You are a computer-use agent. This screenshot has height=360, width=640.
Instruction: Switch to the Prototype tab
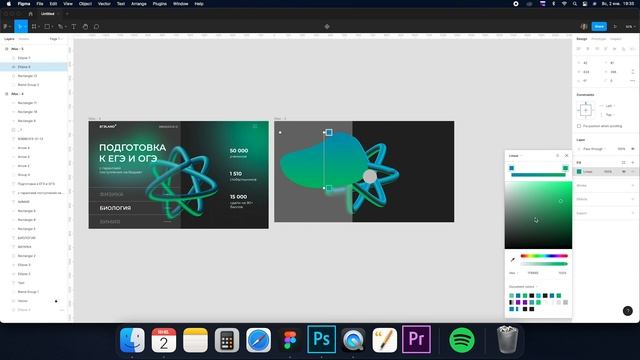click(x=598, y=39)
